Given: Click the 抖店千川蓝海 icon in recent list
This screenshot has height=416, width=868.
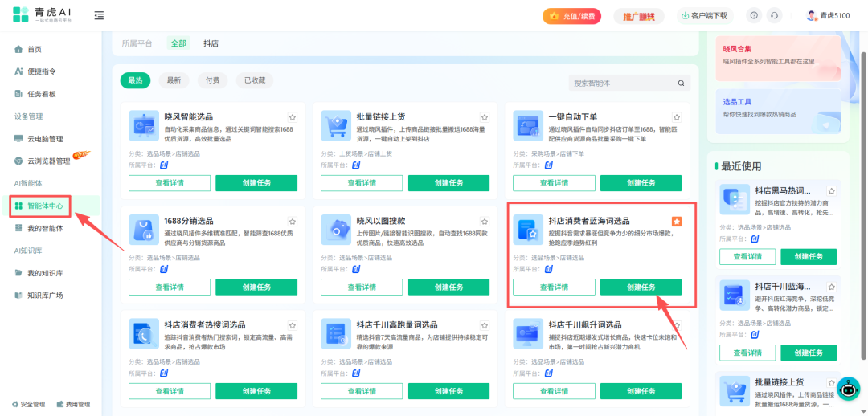Looking at the screenshot, I should [x=735, y=295].
